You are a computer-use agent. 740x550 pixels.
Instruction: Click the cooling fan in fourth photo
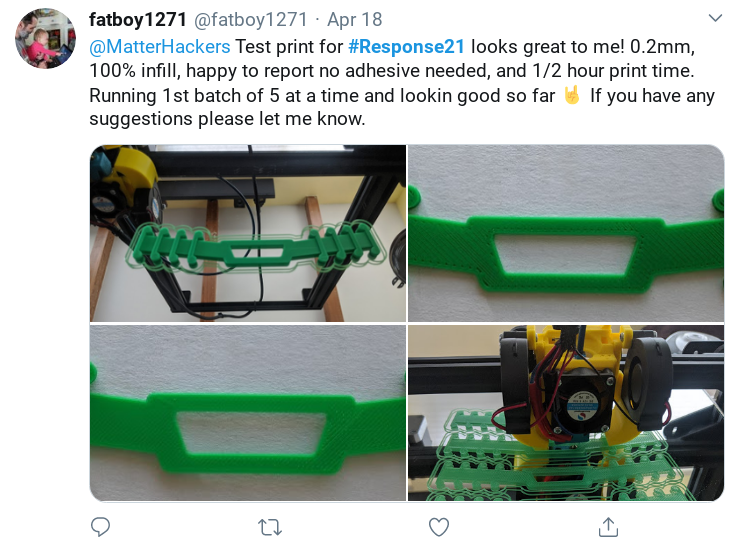coord(583,403)
